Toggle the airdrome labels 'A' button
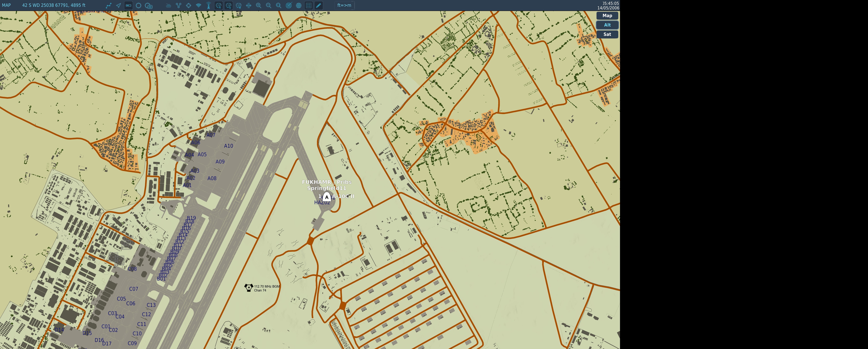 [219, 5]
